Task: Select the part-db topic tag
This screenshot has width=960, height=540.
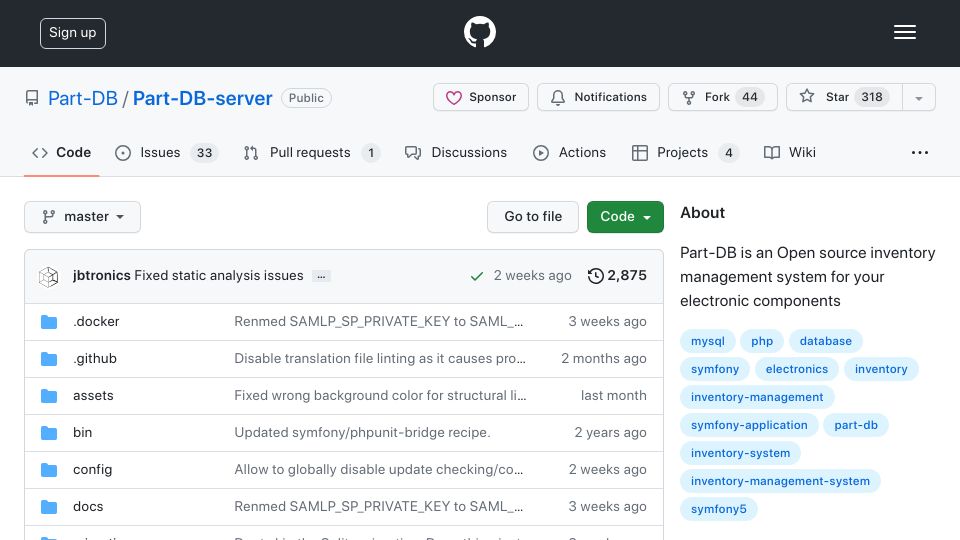Action: point(856,425)
